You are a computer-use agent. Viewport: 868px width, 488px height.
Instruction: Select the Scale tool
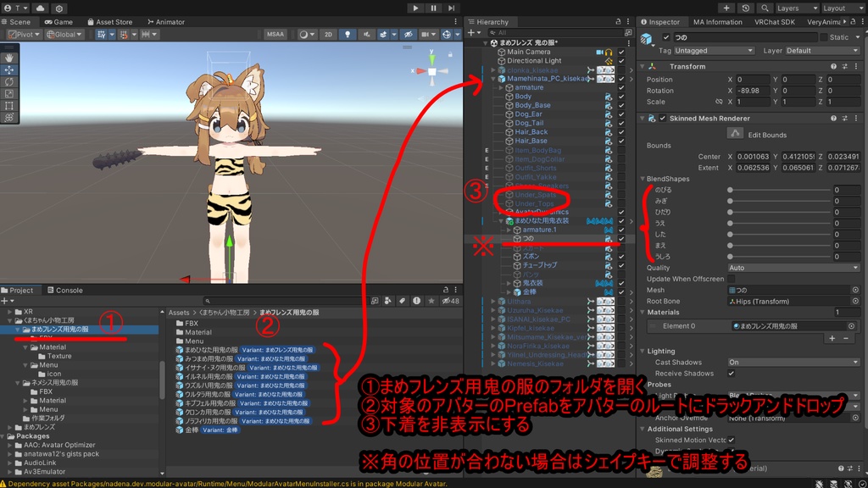point(9,93)
